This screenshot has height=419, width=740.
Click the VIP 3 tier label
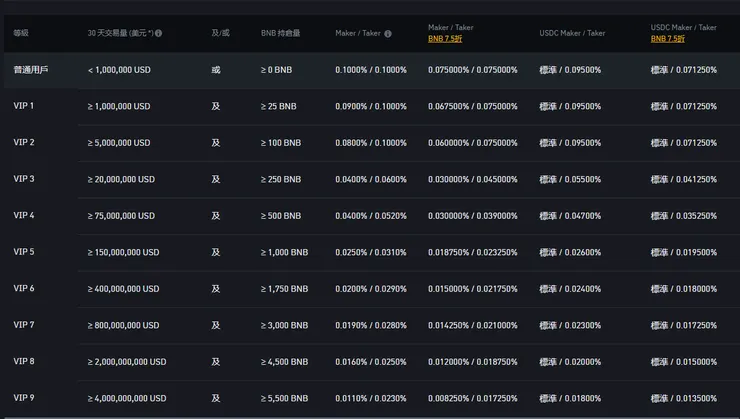24,179
